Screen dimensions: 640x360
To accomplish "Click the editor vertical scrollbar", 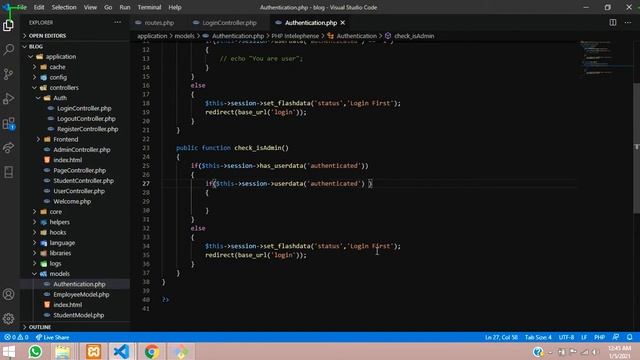I will tap(636, 147).
